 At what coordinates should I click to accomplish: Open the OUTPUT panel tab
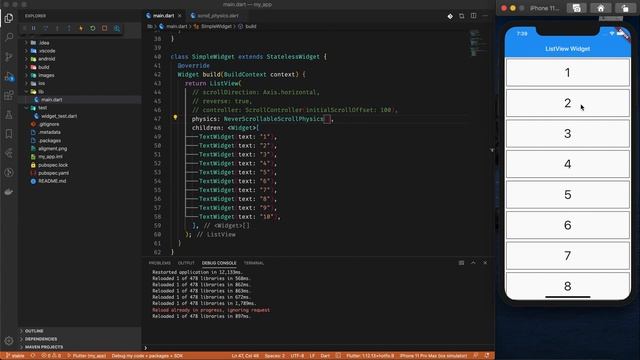pyautogui.click(x=186, y=263)
